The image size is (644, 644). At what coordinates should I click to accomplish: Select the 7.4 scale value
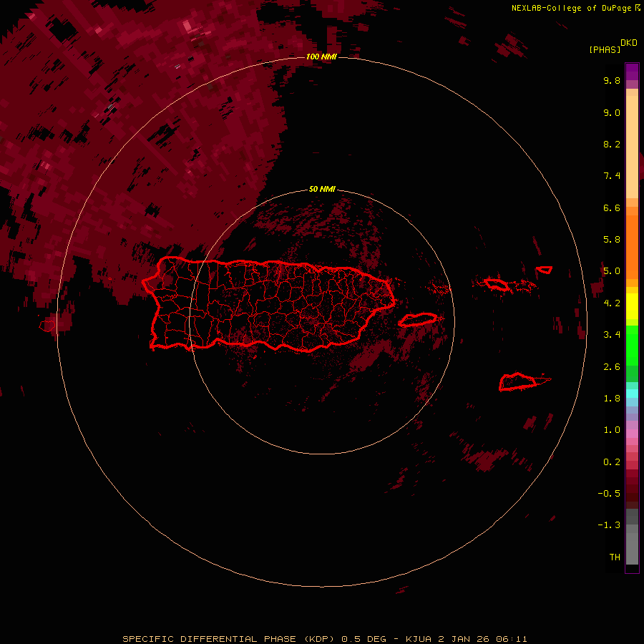pyautogui.click(x=612, y=176)
